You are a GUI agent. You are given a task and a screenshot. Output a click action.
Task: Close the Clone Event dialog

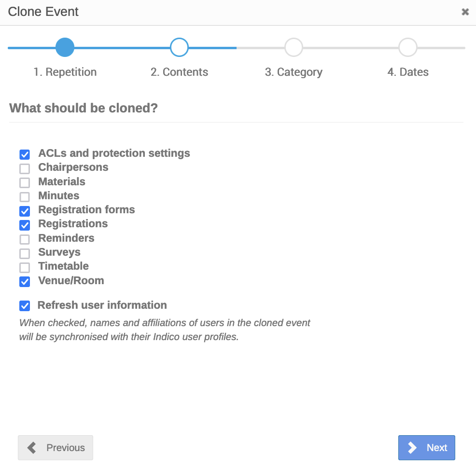tap(465, 12)
